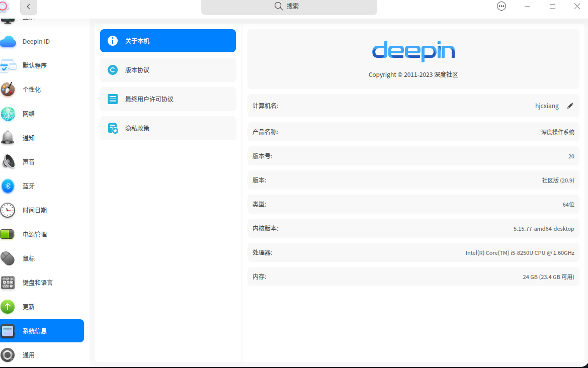588x368 pixels.
Task: Open End User License Agreement (最终用户许可协议)
Action: [168, 99]
